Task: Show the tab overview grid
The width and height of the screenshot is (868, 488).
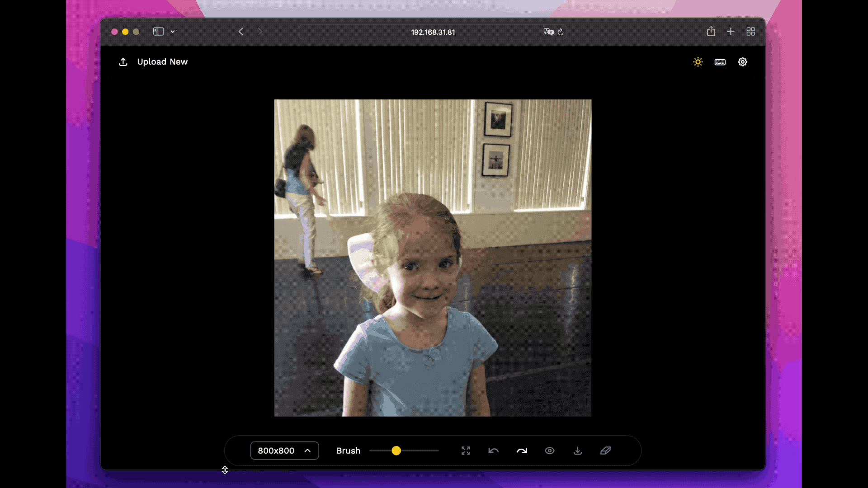Action: click(x=751, y=32)
